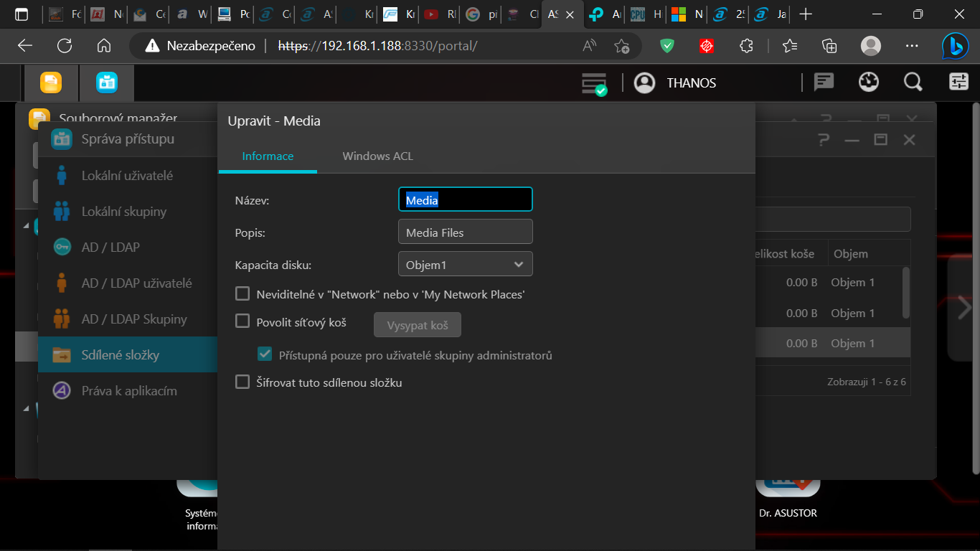
Task: Enable Neviditelné v Network checkbox
Action: [x=242, y=294]
